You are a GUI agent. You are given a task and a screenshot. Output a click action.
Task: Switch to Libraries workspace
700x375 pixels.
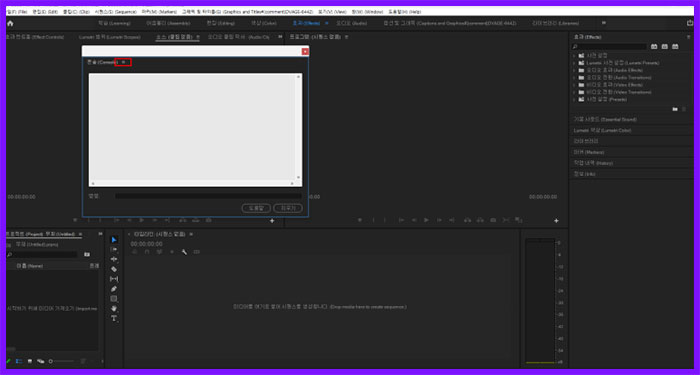pos(555,23)
